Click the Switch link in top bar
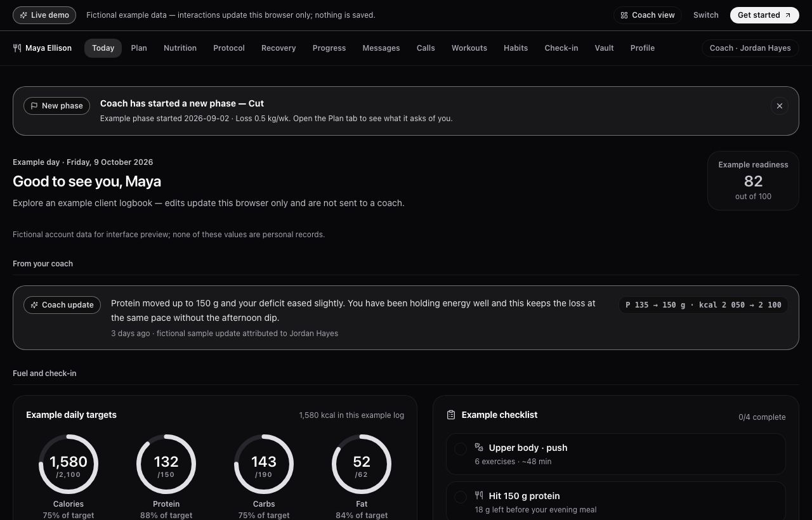 (706, 15)
